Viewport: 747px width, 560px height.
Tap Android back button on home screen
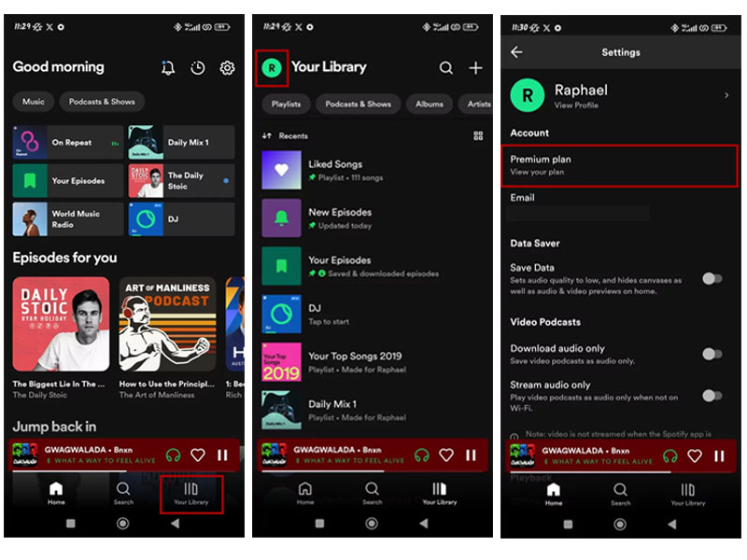tap(176, 524)
